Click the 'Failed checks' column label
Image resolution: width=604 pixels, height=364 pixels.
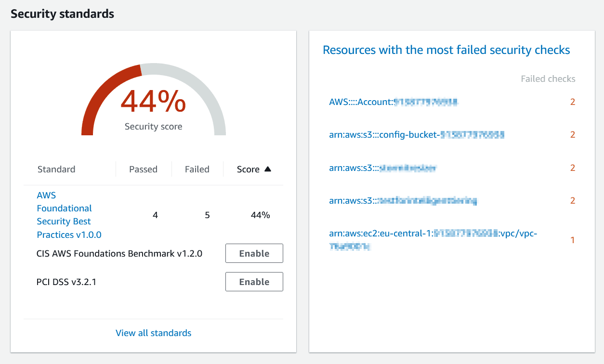pos(548,79)
